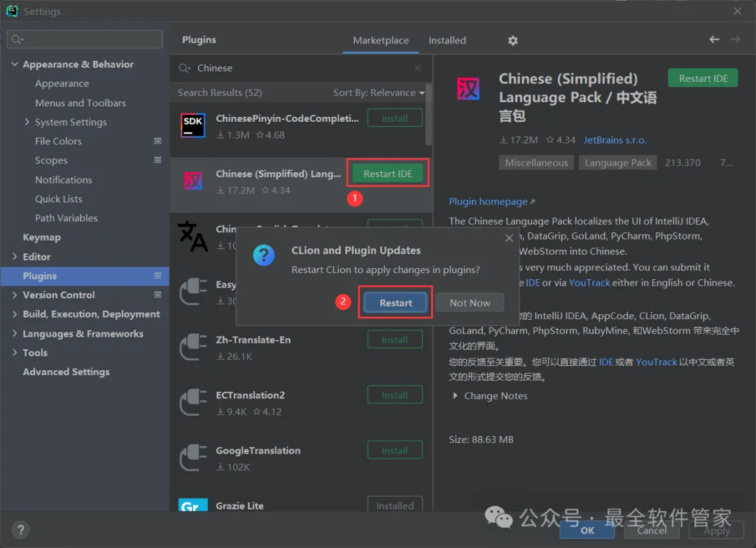The image size is (756, 548).
Task: Install the GoogleTranslation plugin
Action: (395, 450)
